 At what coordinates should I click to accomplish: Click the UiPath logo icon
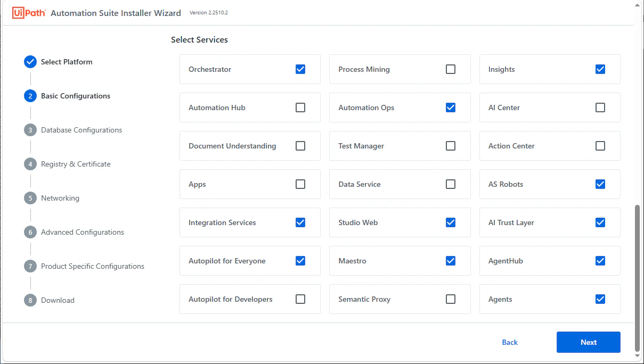(29, 12)
